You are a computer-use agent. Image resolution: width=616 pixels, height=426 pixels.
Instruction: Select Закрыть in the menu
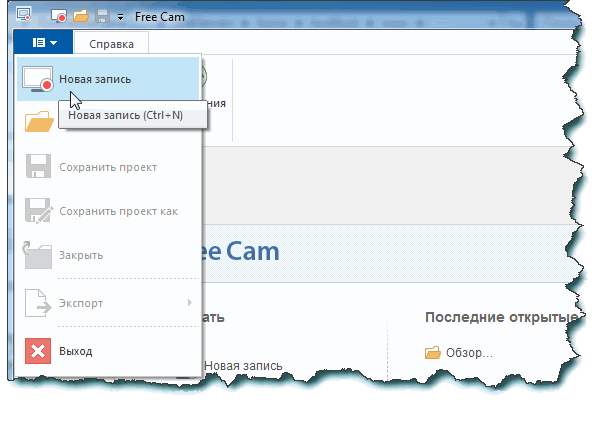tap(108, 255)
